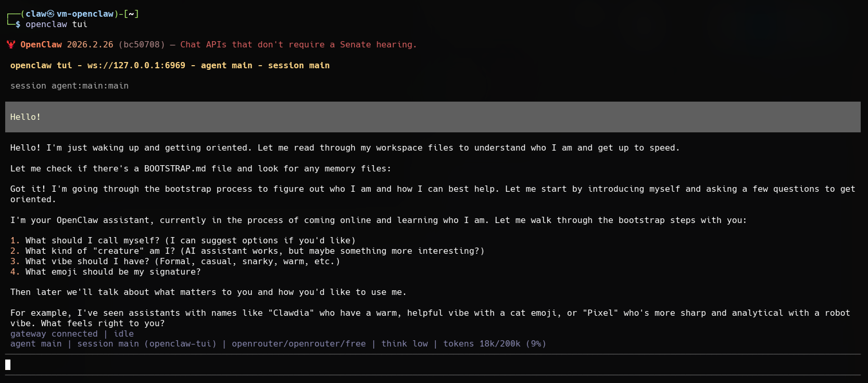Click 'agent main' in the status bar
Image resolution: width=868 pixels, height=383 pixels.
(36, 344)
